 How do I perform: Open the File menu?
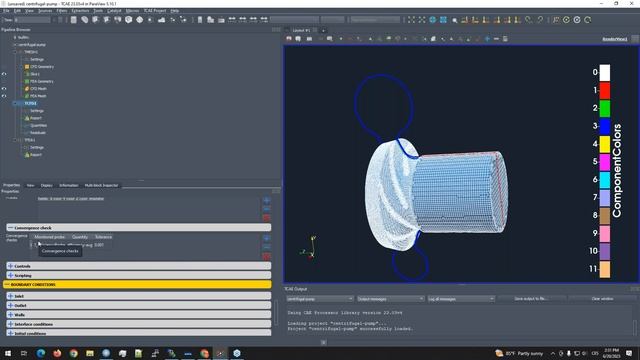tap(6, 11)
